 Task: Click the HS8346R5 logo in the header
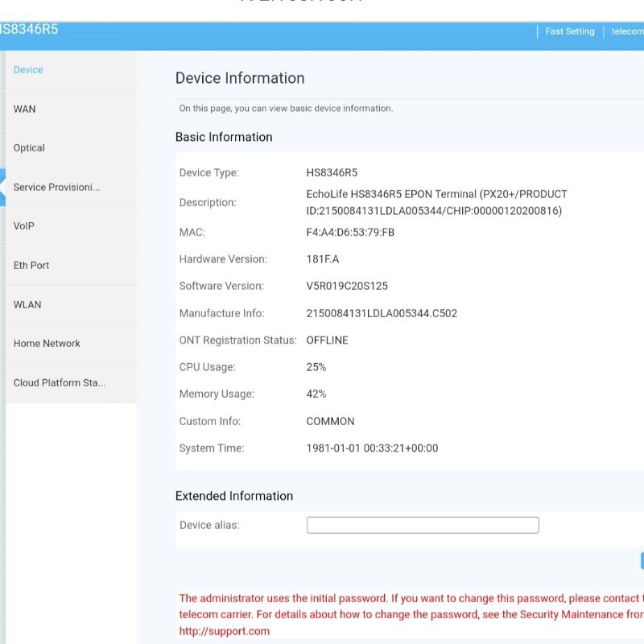29,30
